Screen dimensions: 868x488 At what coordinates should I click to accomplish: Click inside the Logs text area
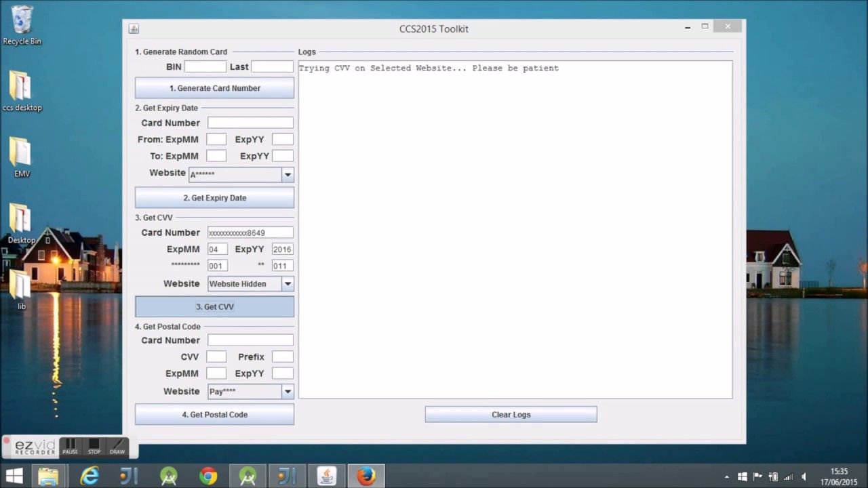coord(515,230)
